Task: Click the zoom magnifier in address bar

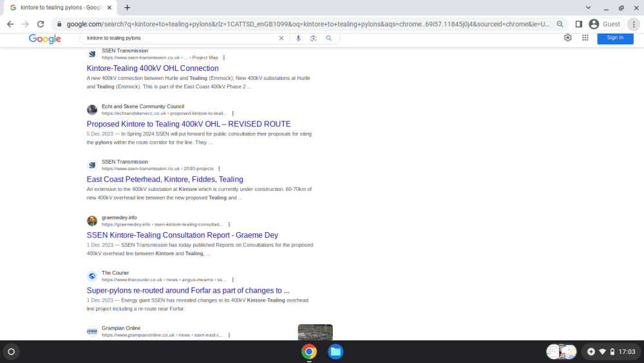Action: click(x=560, y=25)
